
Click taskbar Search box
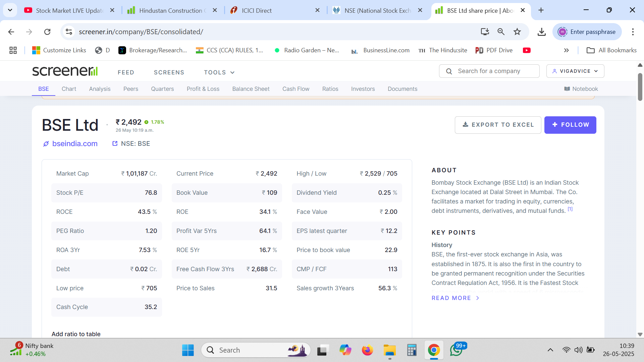(256, 350)
